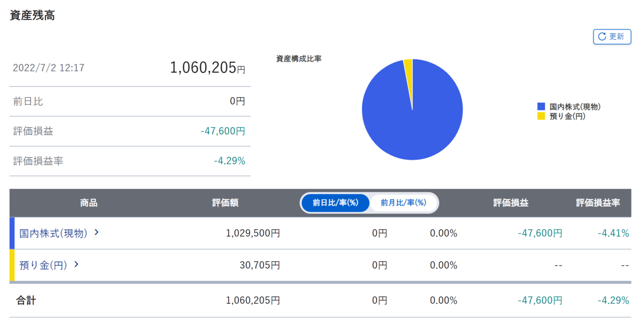Viewport: 644px width, 323px height.
Task: Click the 資産構成比率 chart title
Action: 299,59
